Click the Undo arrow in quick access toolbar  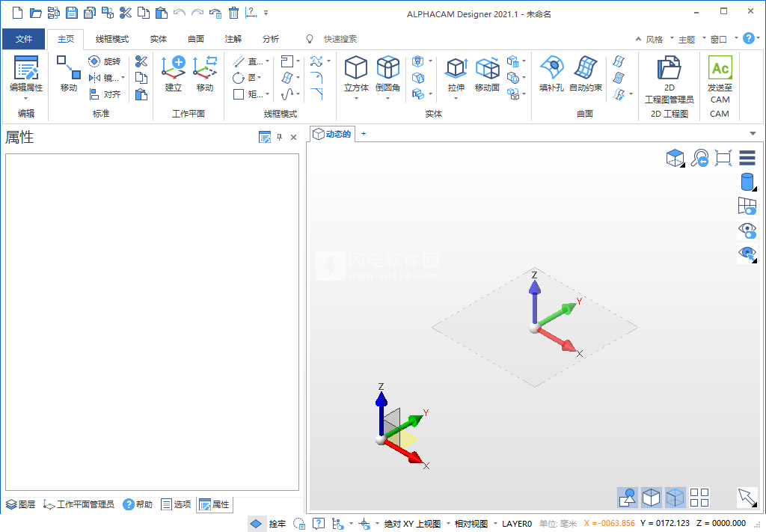(180, 13)
